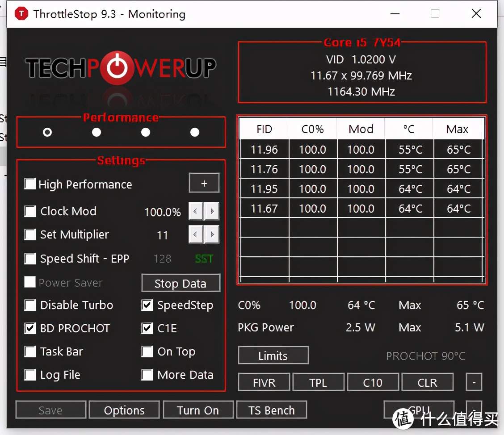Viewport: 504px width, 435px height.
Task: Click the Speed Shift EPP value 128
Action: click(162, 259)
